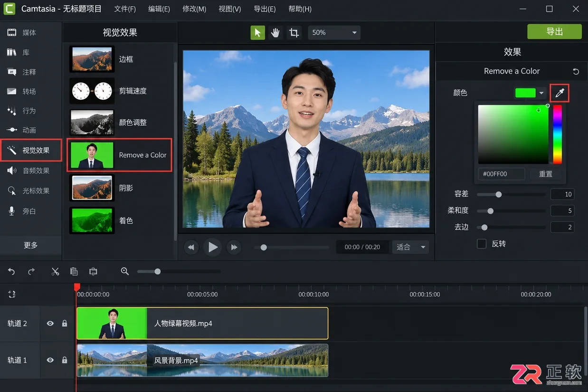Select the hand pan tool
The image size is (588, 392).
[x=275, y=32]
